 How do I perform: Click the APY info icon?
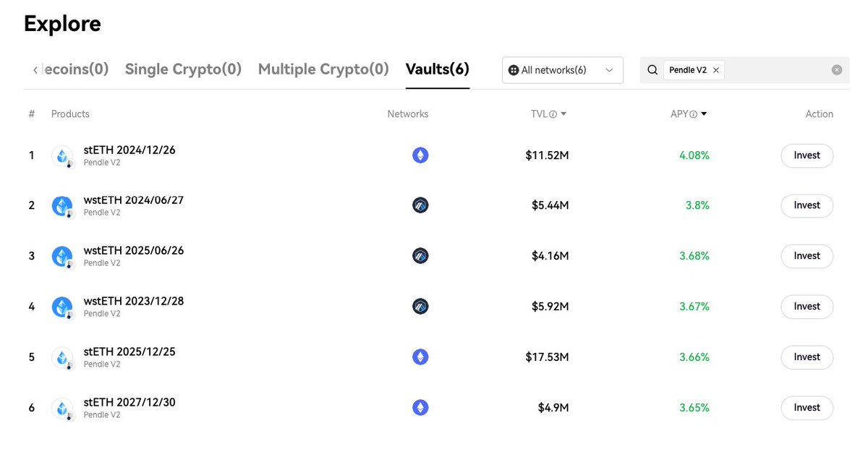point(693,114)
